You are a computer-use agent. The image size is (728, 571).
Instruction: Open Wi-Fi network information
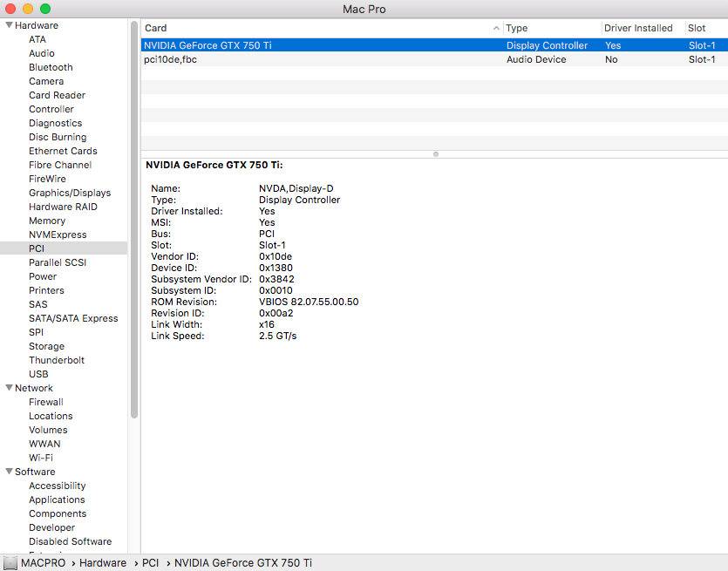point(41,458)
